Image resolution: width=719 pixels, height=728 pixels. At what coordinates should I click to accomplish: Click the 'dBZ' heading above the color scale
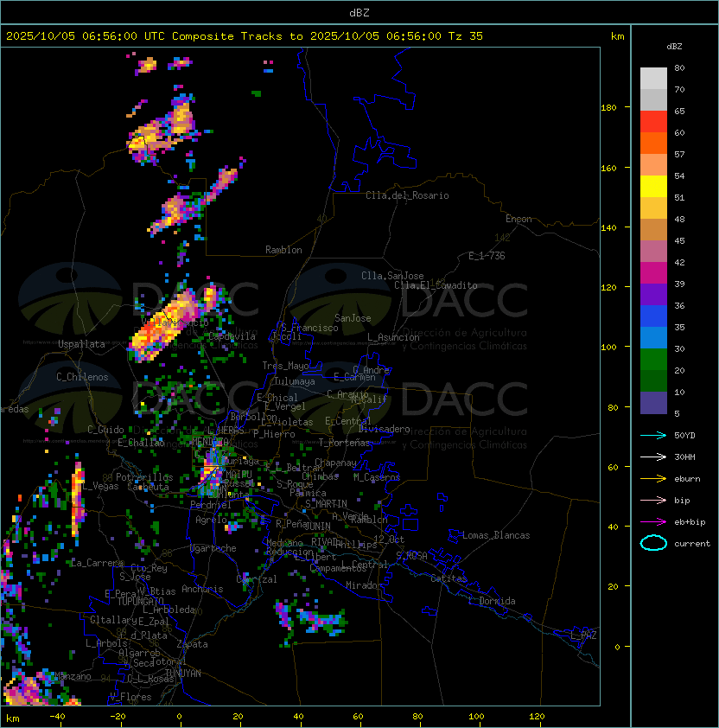tap(674, 47)
